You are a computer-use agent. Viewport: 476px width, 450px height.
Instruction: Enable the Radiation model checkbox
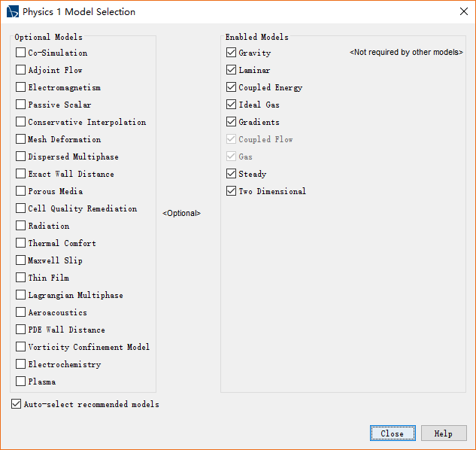21,226
